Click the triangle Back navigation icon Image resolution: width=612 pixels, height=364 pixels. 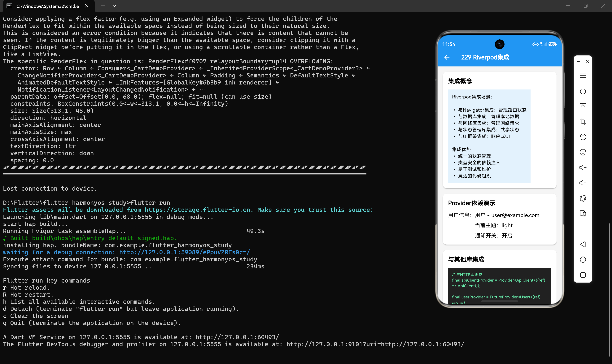point(583,244)
